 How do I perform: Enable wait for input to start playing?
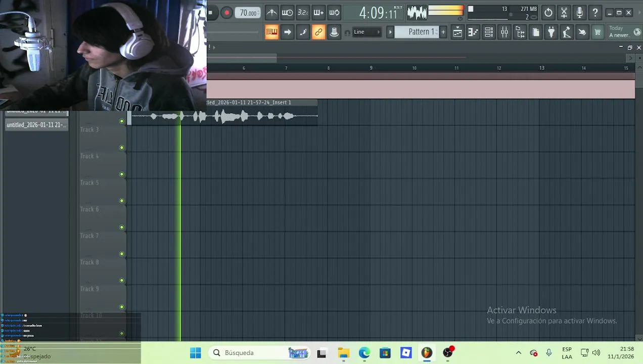pyautogui.click(x=287, y=13)
